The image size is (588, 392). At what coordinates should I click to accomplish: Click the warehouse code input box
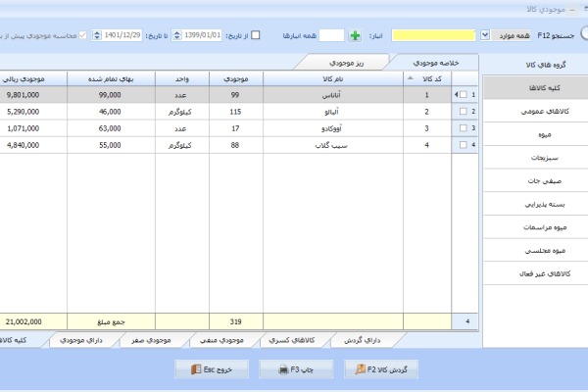[x=331, y=35]
